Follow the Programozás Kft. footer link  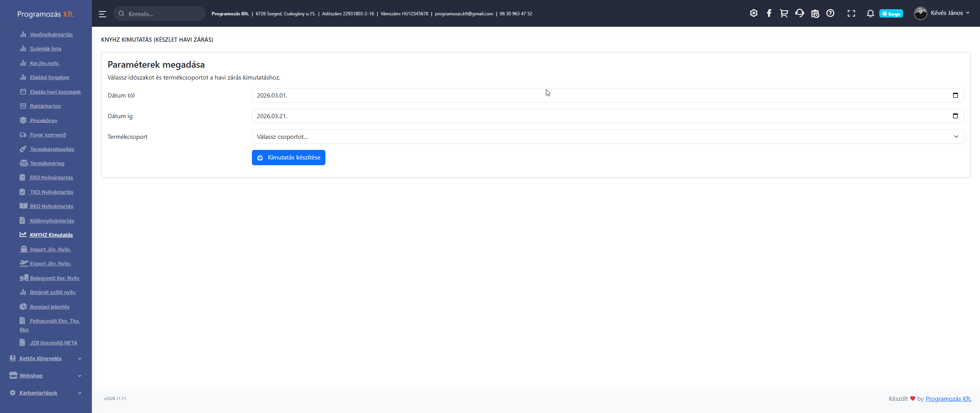(x=948, y=398)
